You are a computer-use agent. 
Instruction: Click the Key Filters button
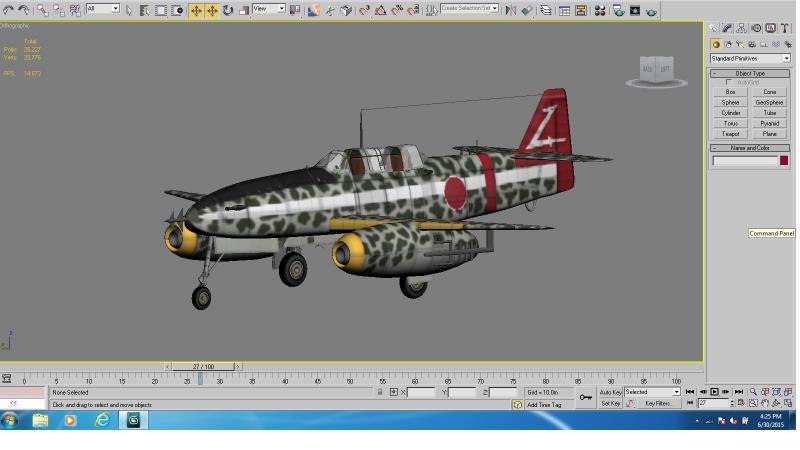(658, 403)
